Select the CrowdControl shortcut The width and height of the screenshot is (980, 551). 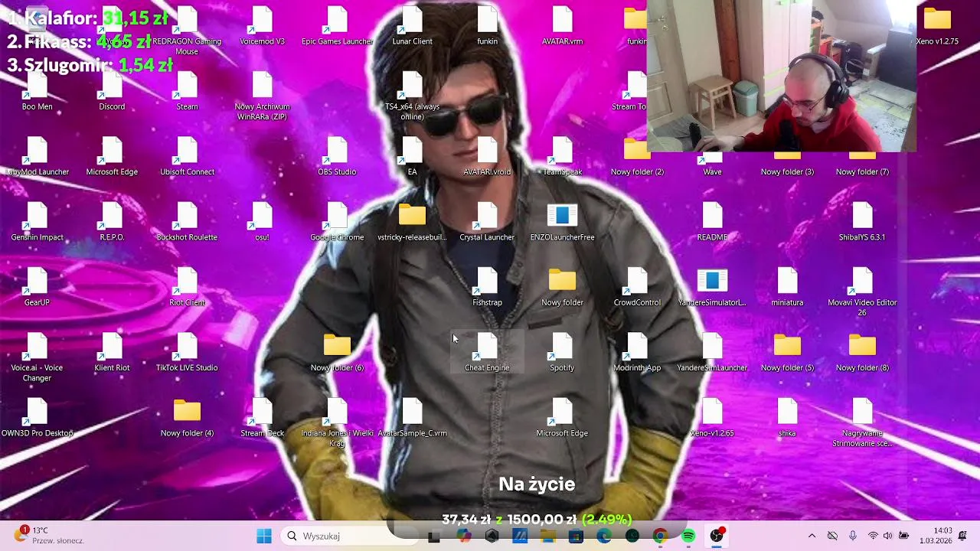pos(637,289)
